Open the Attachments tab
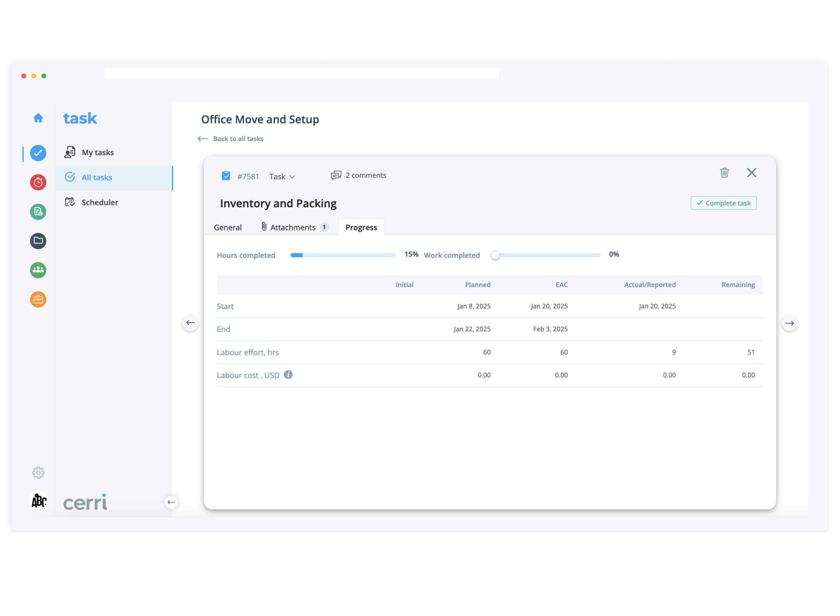840x616 pixels. pos(294,227)
